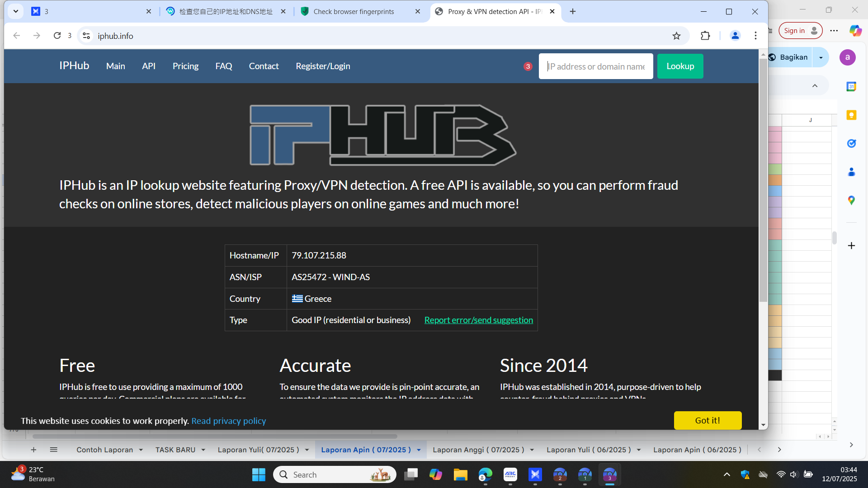Image resolution: width=868 pixels, height=488 pixels.
Task: Open File Explorer from the taskbar
Action: 460,475
